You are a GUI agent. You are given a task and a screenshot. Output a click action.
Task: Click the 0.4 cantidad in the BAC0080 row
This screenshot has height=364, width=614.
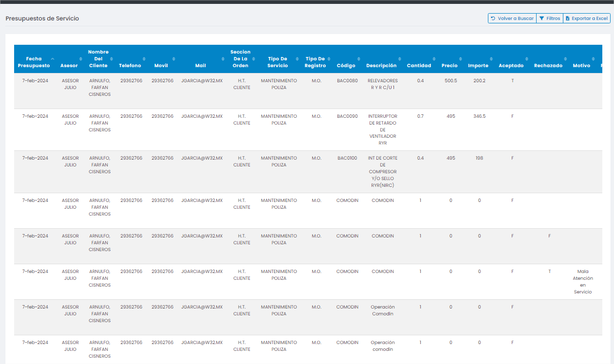(420, 81)
